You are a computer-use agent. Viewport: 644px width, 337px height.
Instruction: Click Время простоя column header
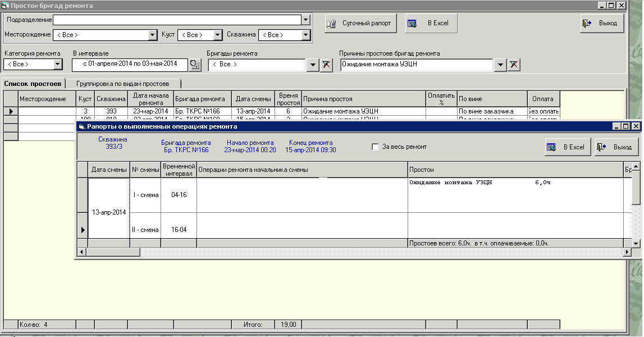pos(289,99)
